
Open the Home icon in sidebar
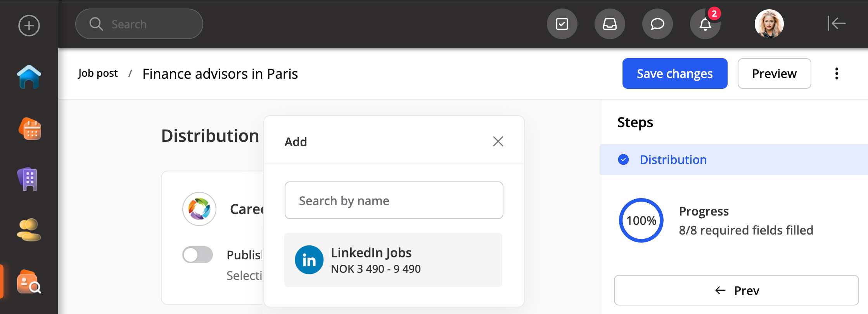tap(29, 77)
